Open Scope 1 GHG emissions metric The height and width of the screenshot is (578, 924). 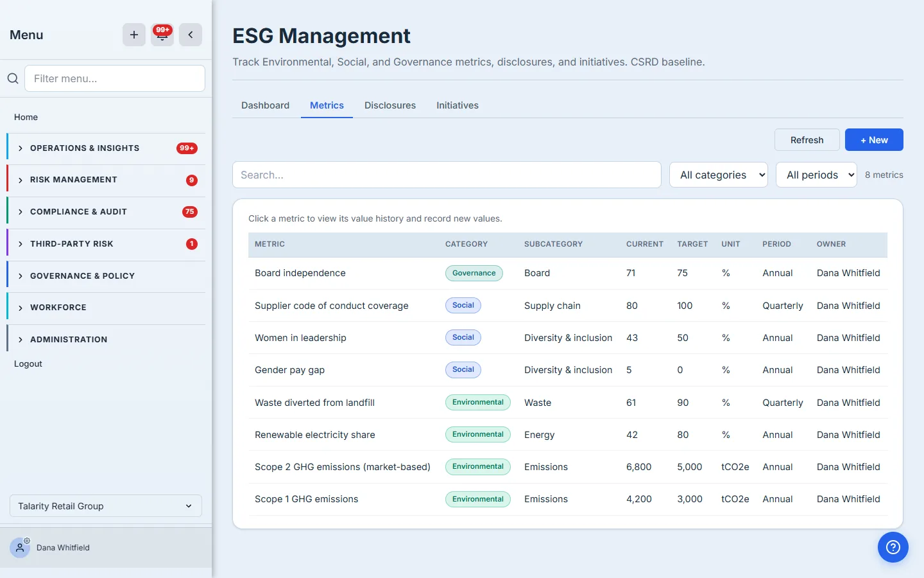click(x=568, y=499)
